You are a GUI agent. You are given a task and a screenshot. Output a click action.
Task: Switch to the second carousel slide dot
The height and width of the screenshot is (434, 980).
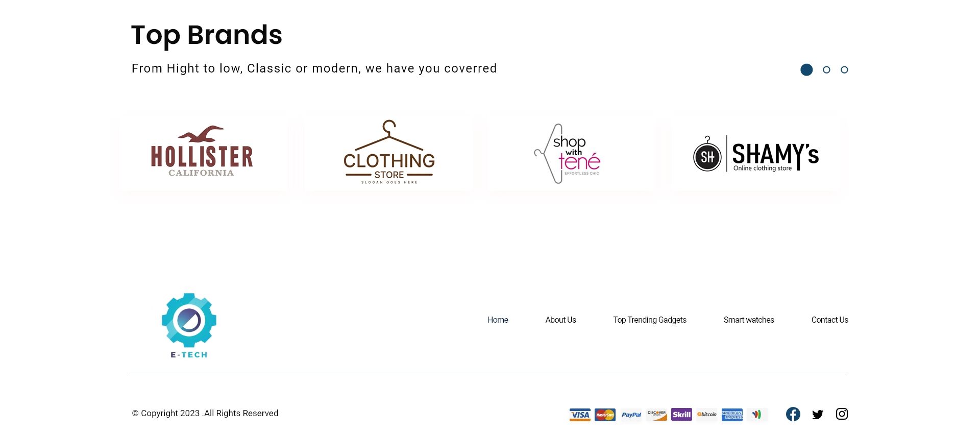(x=826, y=70)
